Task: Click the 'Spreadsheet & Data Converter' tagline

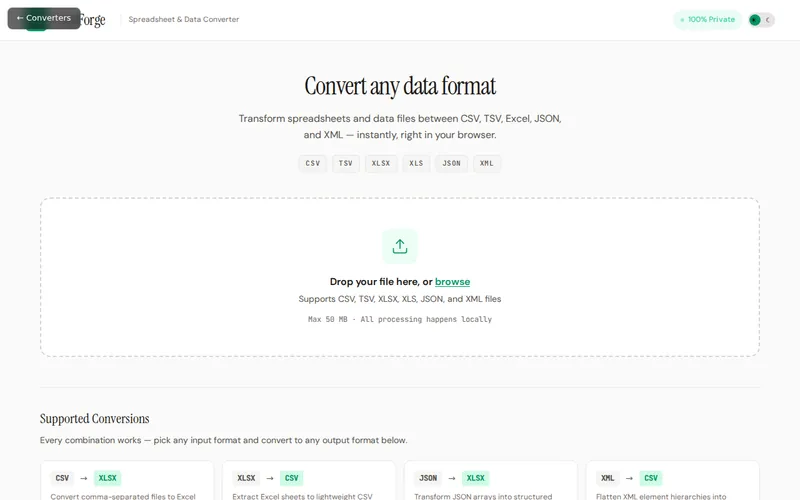Action: point(184,19)
